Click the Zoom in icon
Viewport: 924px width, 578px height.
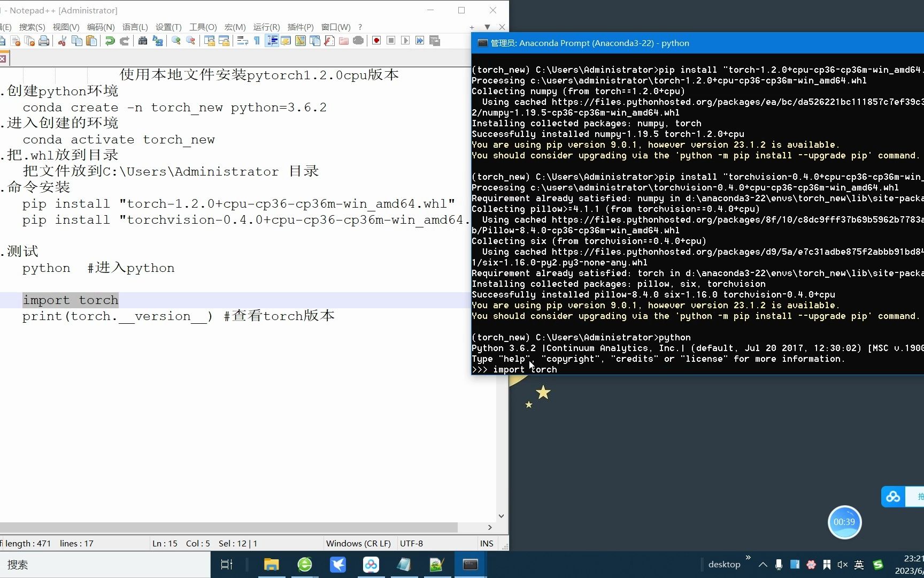coord(176,41)
